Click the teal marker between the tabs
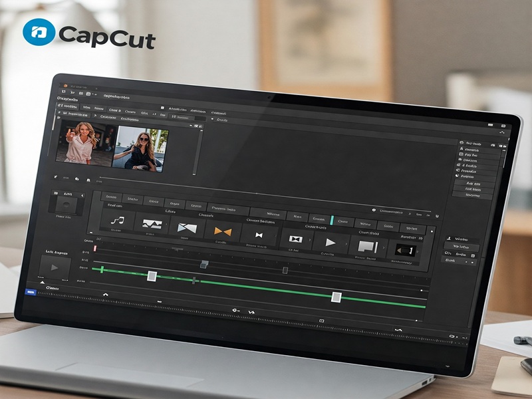532x399 pixels. pos(332,220)
